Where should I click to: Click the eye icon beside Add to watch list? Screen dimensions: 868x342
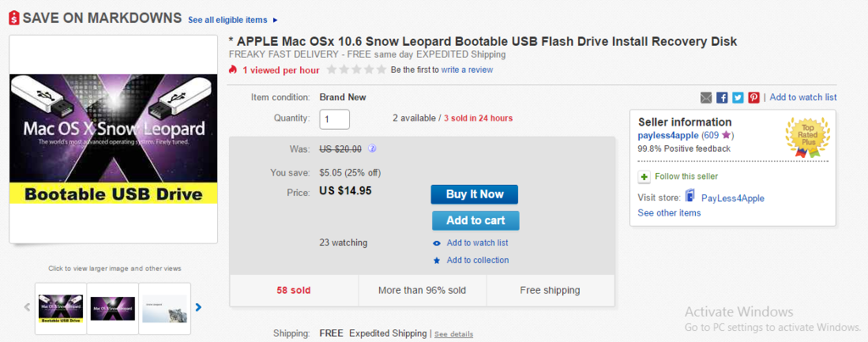tap(437, 244)
